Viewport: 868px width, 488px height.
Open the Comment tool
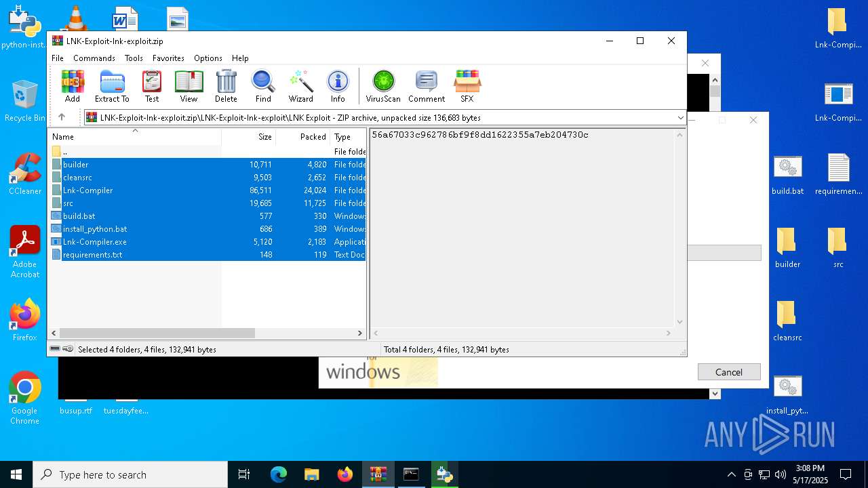(x=427, y=86)
